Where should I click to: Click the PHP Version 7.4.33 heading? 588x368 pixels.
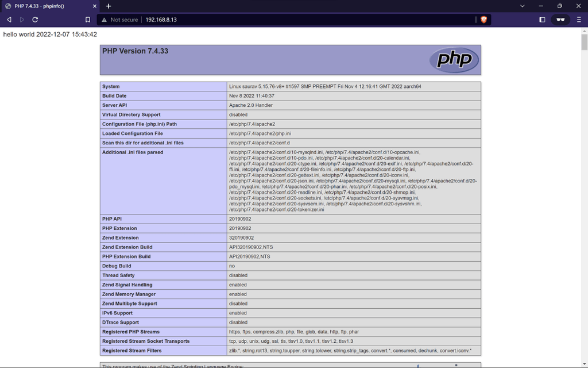[x=135, y=51]
